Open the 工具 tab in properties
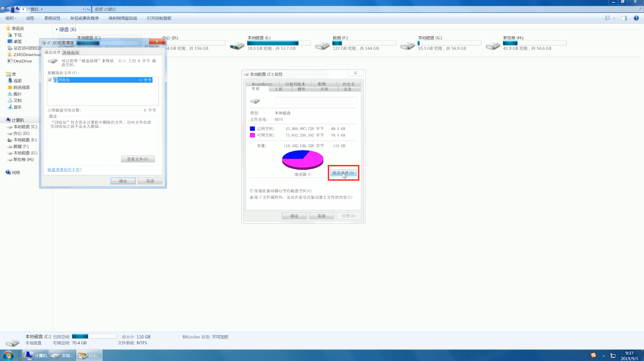 pyautogui.click(x=278, y=89)
